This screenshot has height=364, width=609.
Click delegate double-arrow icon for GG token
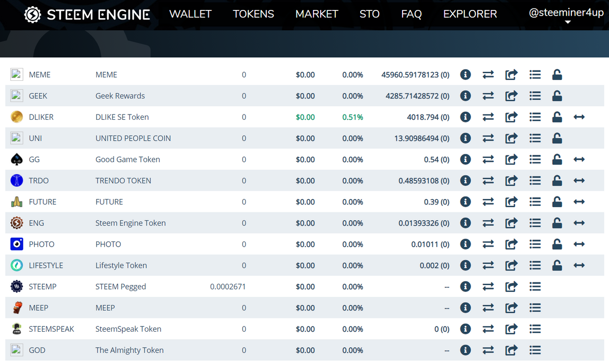coord(579,160)
